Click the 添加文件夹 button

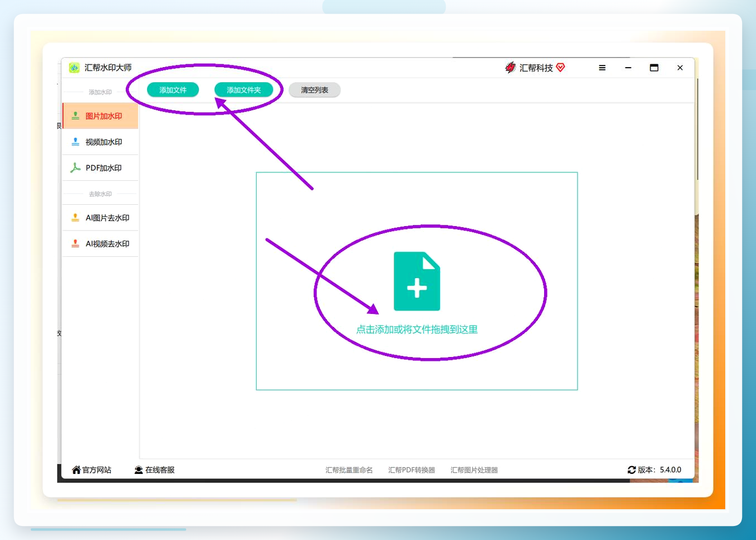(243, 90)
